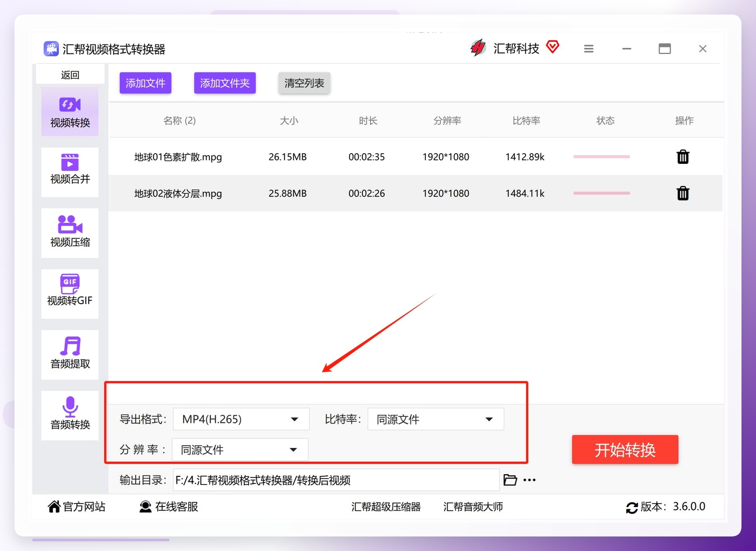
Task: Click the 1484.11k bitrate cell
Action: point(525,193)
